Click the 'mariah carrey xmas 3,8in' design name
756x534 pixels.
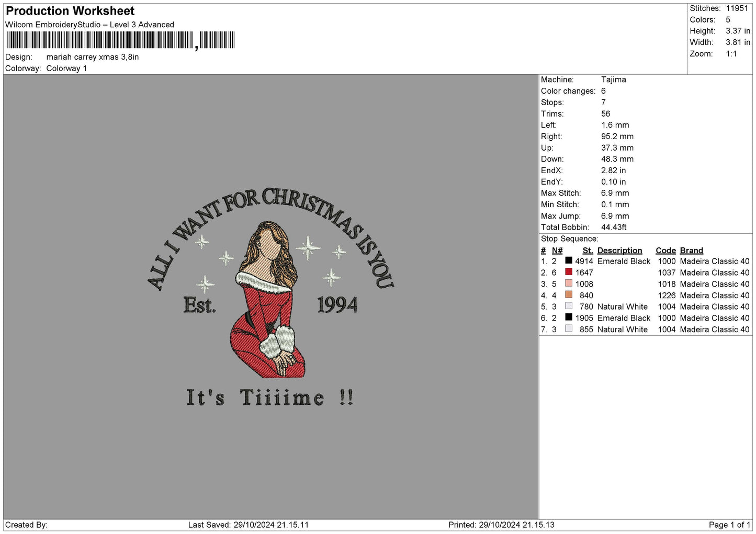tap(93, 57)
